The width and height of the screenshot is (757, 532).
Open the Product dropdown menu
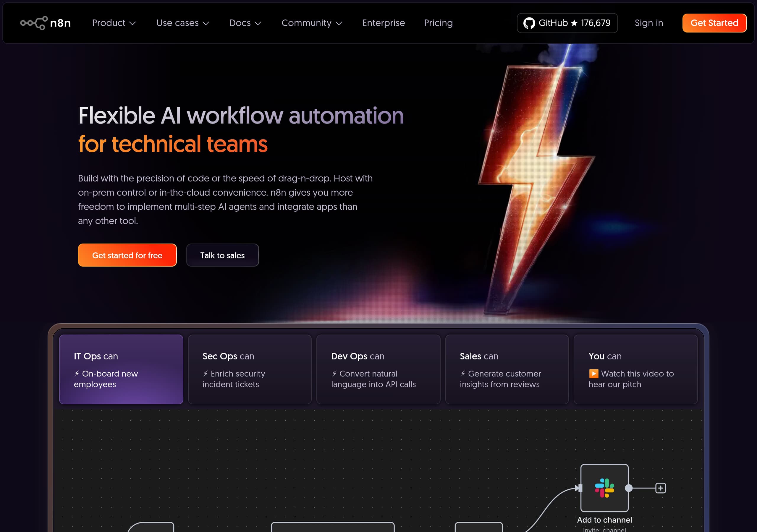[114, 23]
